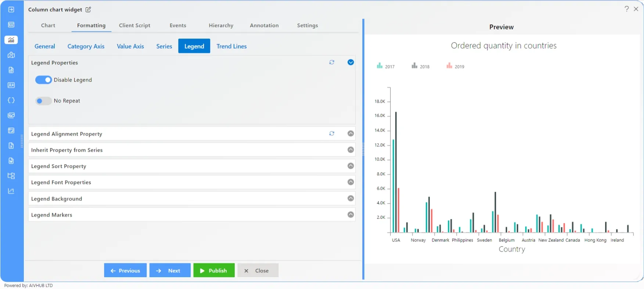Click the Hong Kong category label

click(x=595, y=240)
